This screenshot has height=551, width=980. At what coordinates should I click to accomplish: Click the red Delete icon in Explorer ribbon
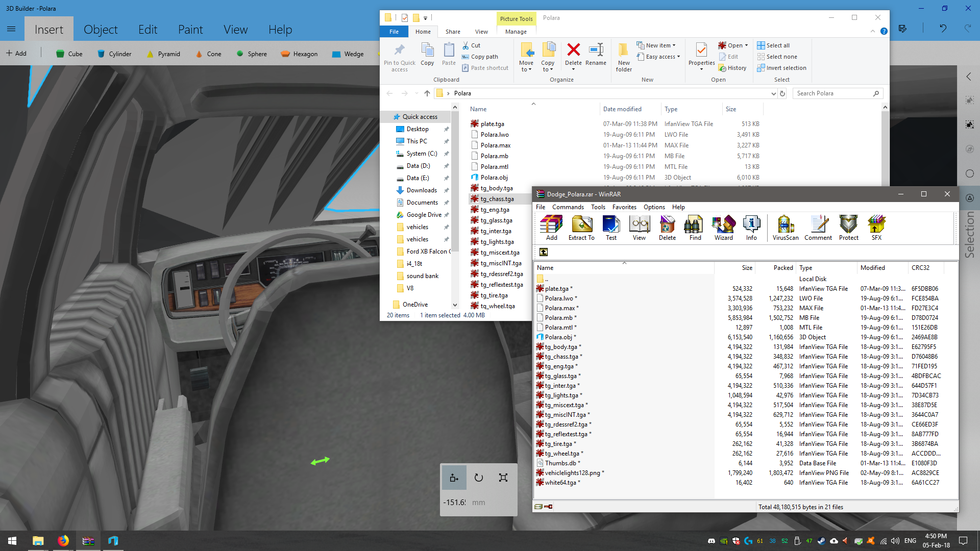pos(573,50)
